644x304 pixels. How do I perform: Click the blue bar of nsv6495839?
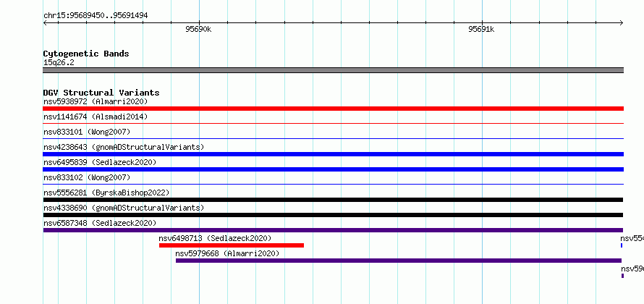click(333, 169)
